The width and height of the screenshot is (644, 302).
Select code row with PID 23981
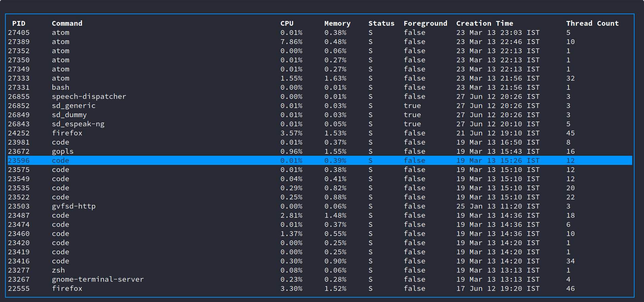320,142
